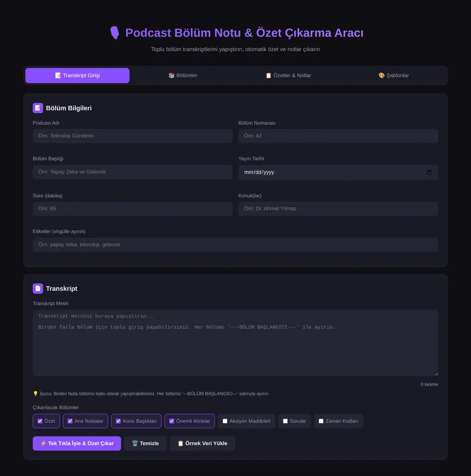Click into the Transkript Metni text area
The image size is (471, 476).
click(235, 343)
